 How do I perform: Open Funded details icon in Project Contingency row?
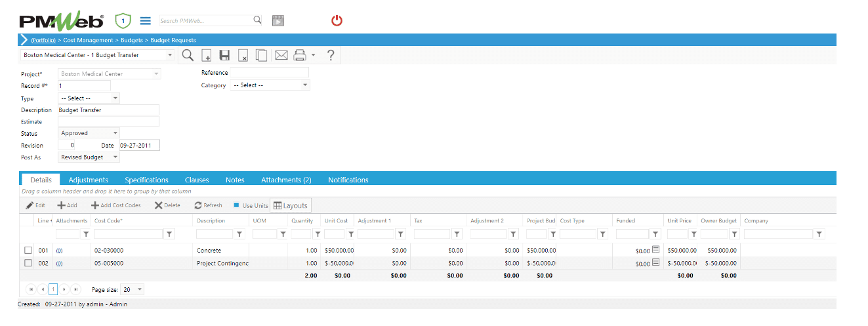click(x=655, y=262)
